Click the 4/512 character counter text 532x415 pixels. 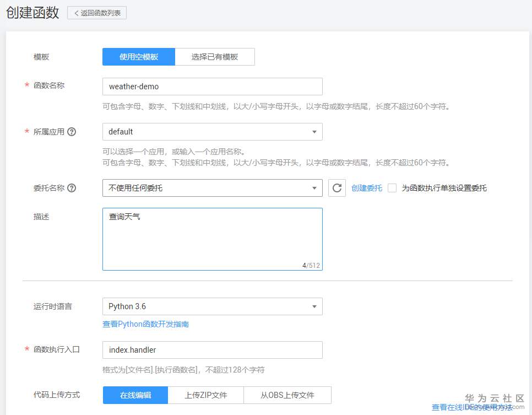pyautogui.click(x=311, y=265)
